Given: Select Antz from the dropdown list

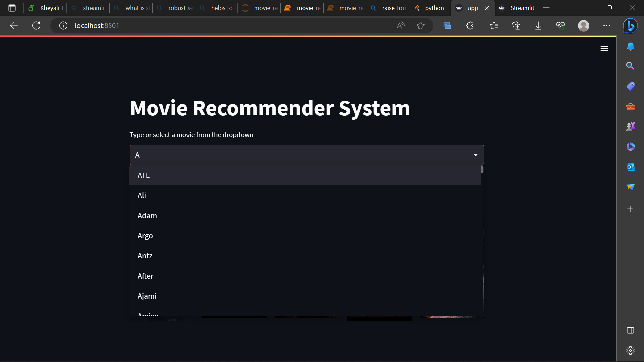Looking at the screenshot, I should tap(145, 255).
